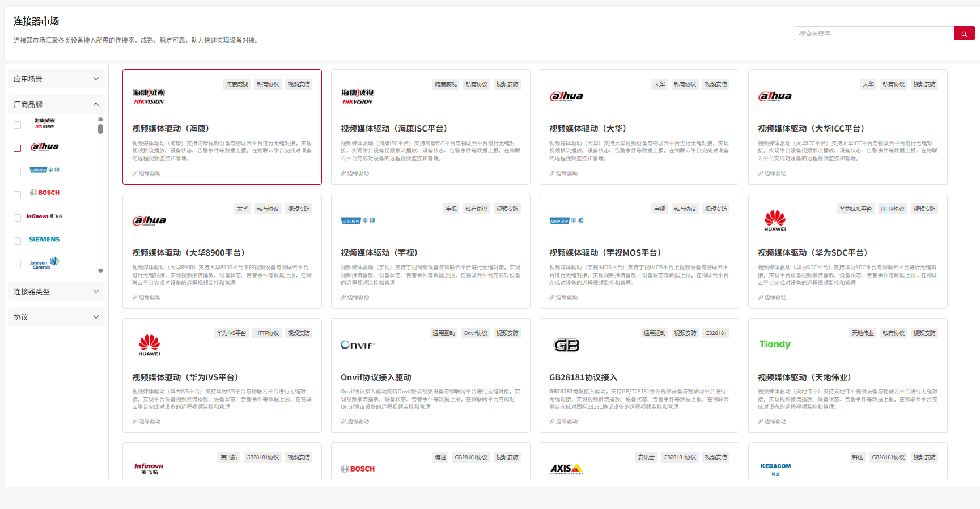Toggle the Infinova brand checkbox
The height and width of the screenshot is (509, 980).
tap(17, 218)
